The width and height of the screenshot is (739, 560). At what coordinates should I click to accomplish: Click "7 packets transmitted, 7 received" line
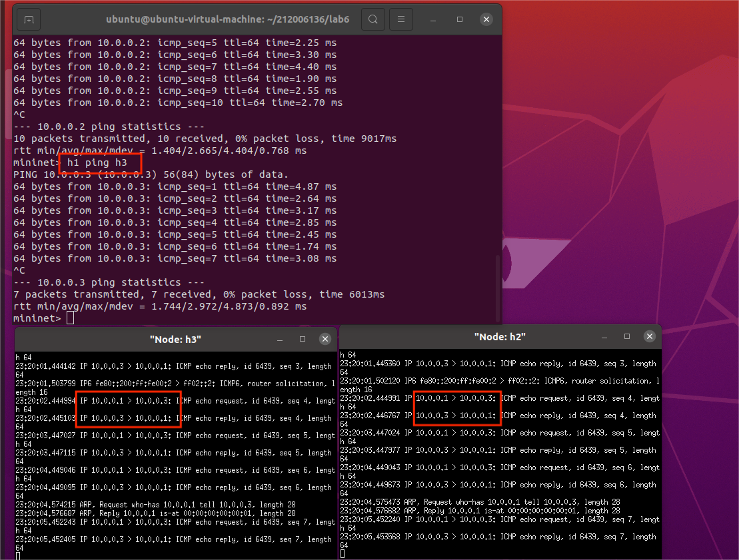[x=199, y=295]
